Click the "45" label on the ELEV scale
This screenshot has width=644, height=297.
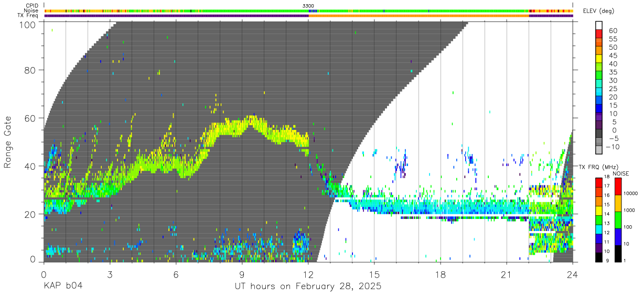coord(614,56)
